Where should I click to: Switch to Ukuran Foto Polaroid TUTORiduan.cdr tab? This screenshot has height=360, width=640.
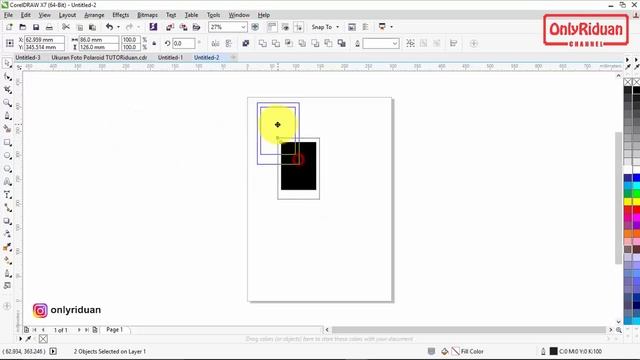click(x=99, y=58)
